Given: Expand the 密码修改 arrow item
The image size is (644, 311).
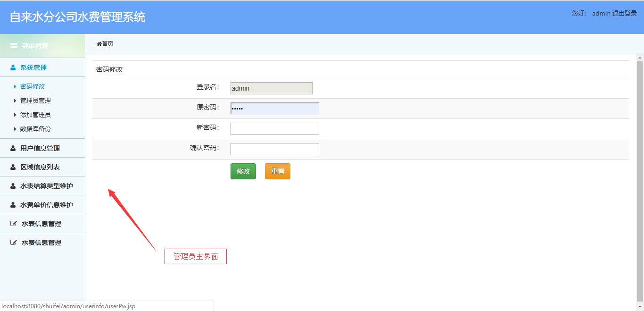Looking at the screenshot, I should click(x=16, y=86).
